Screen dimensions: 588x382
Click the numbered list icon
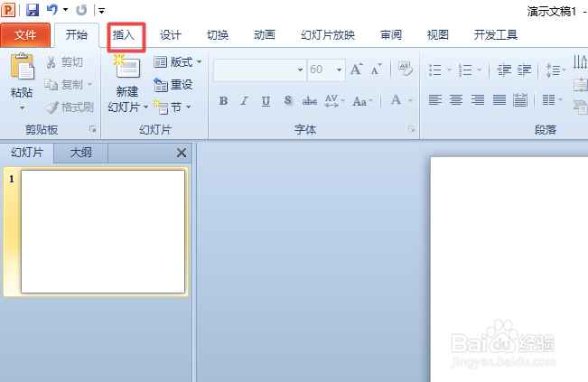pos(465,70)
